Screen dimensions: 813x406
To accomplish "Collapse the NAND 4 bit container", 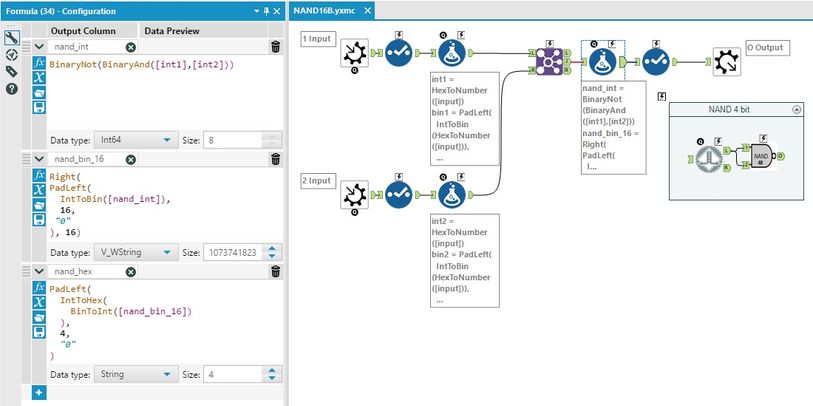I will [796, 109].
